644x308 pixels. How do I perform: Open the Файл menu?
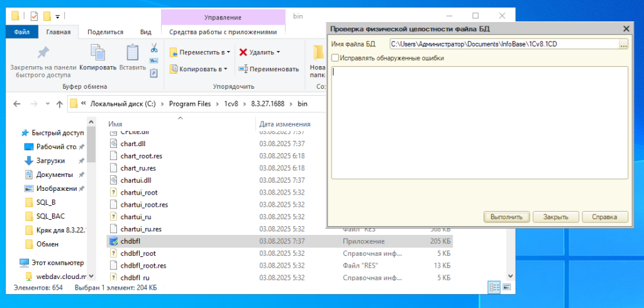point(22,31)
